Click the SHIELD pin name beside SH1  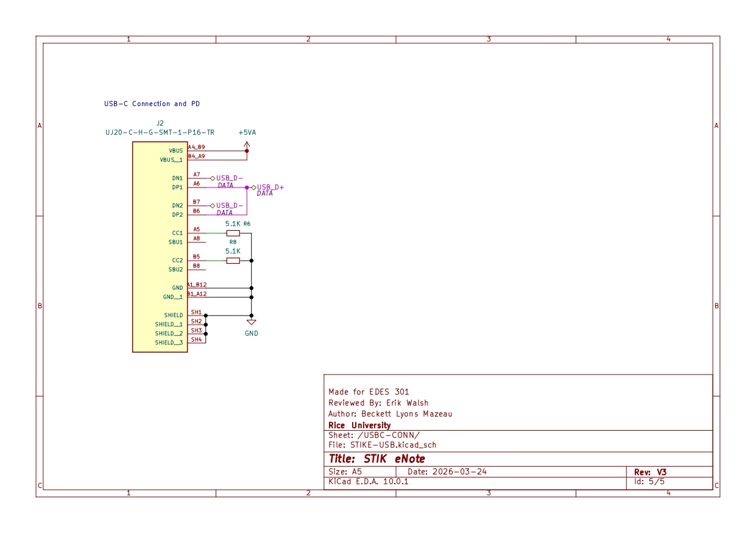[x=173, y=315]
